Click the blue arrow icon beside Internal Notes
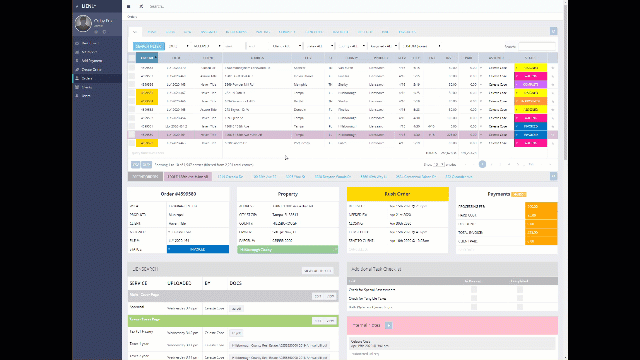Image resolution: width=640 pixels, height=360 pixels. [x=389, y=325]
